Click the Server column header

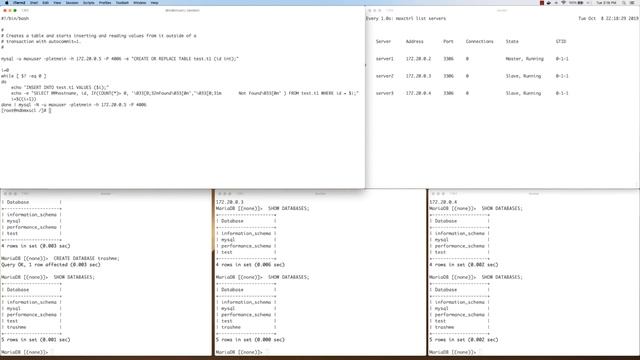point(383,42)
